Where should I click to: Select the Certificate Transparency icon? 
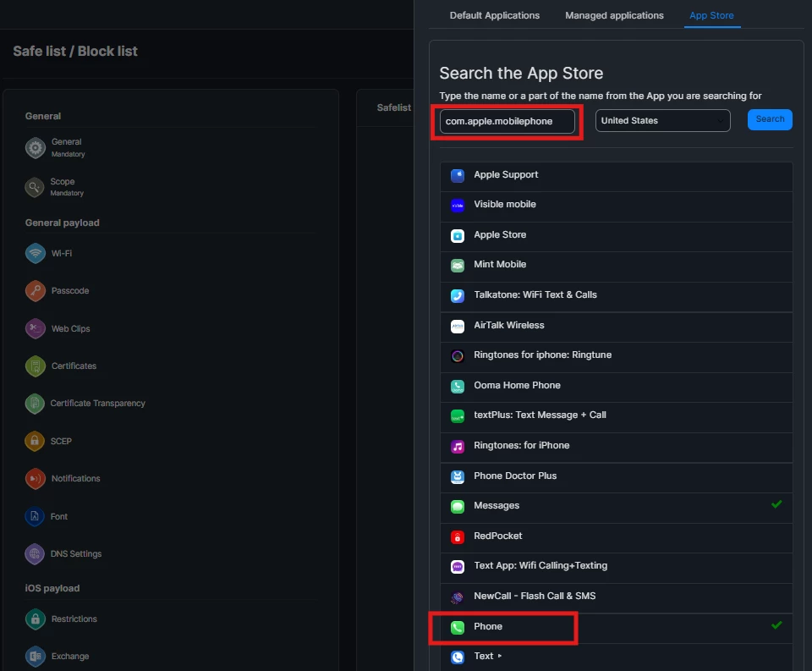click(x=35, y=404)
